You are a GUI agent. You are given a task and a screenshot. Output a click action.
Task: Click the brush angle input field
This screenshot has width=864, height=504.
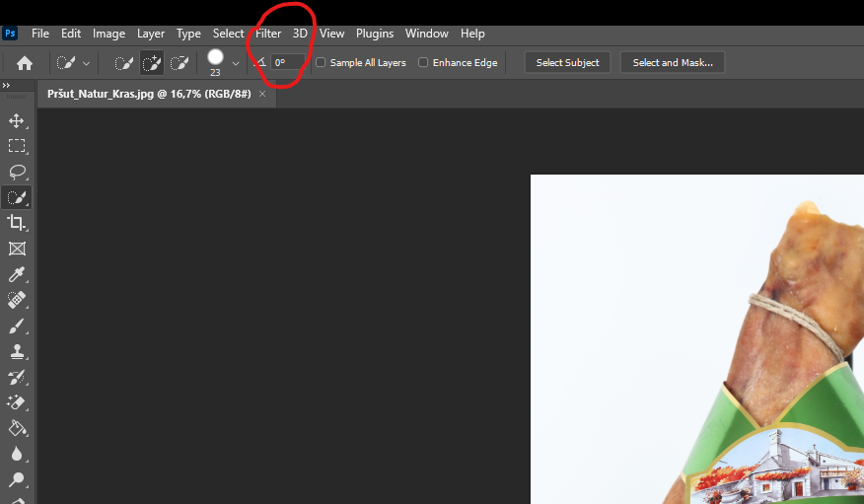tap(288, 63)
